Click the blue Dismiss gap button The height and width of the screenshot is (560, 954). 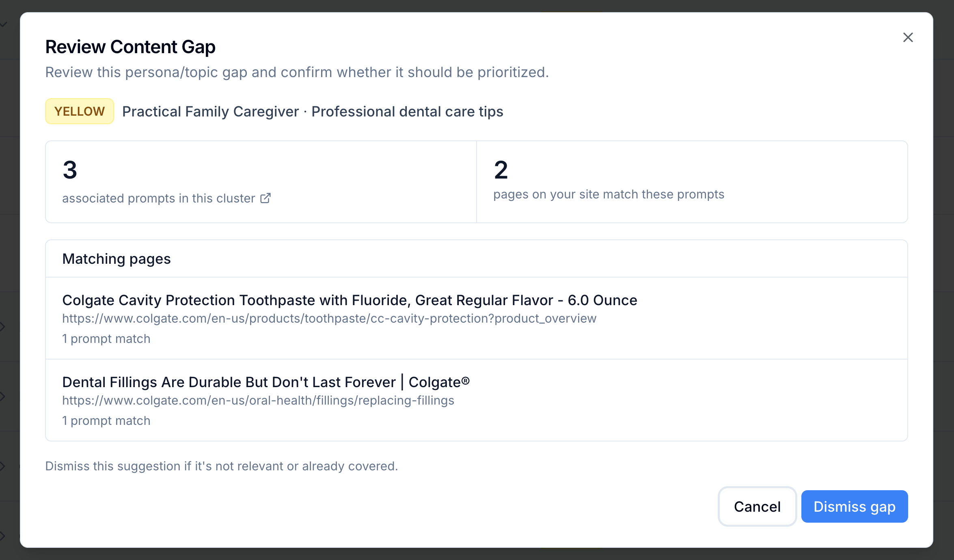coord(854,506)
